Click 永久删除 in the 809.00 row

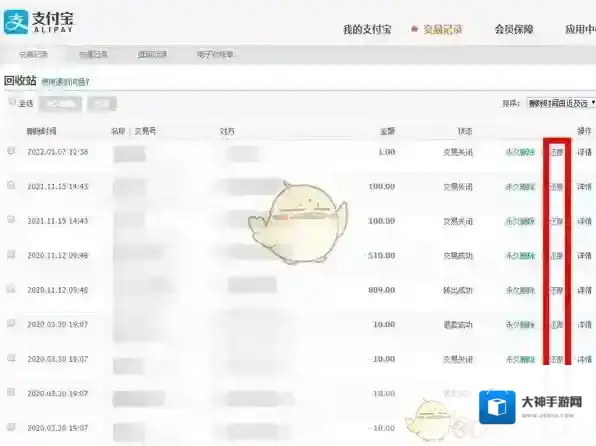coord(520,290)
